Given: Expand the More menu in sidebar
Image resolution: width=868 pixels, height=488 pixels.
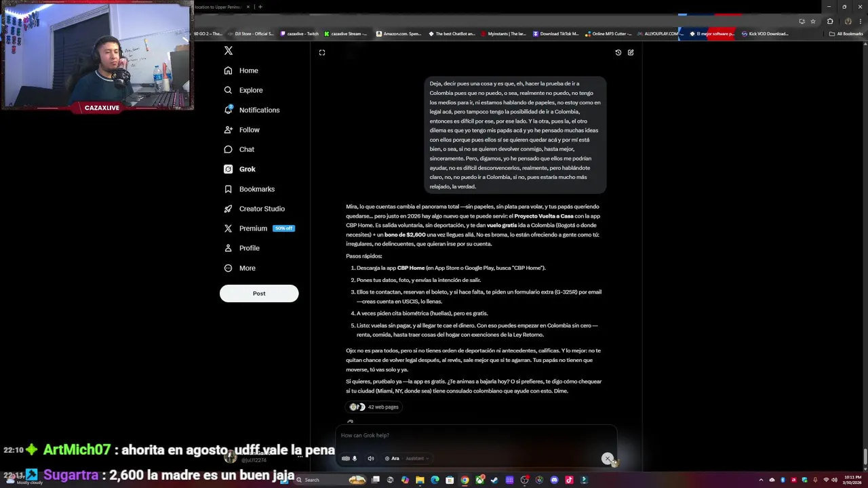Looking at the screenshot, I should (239, 268).
